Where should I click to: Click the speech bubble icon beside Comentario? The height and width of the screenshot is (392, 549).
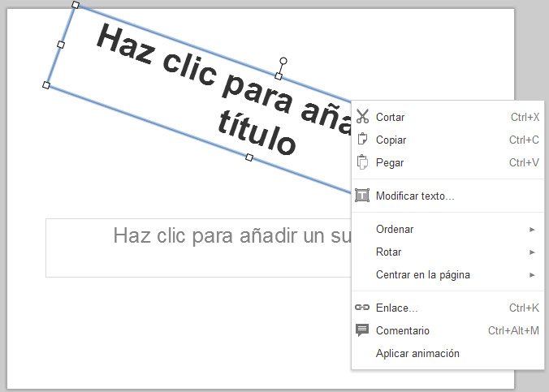(x=362, y=330)
